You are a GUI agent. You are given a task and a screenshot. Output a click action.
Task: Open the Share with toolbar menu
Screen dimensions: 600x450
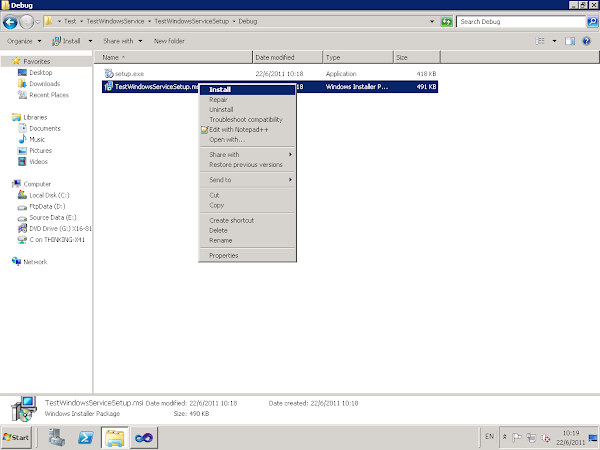pos(122,41)
